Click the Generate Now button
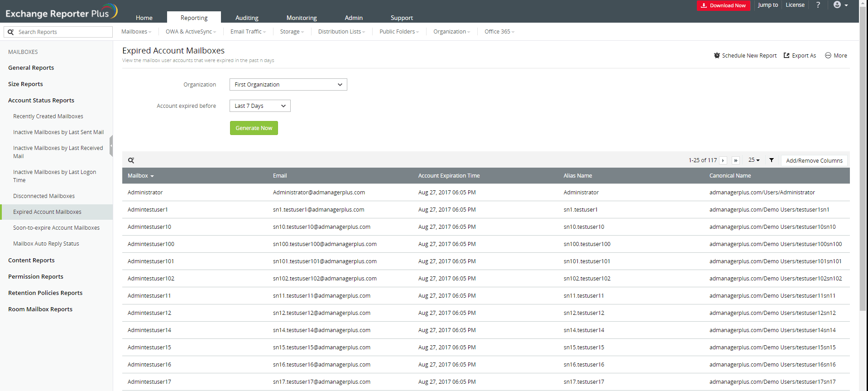868x391 pixels. coord(254,128)
